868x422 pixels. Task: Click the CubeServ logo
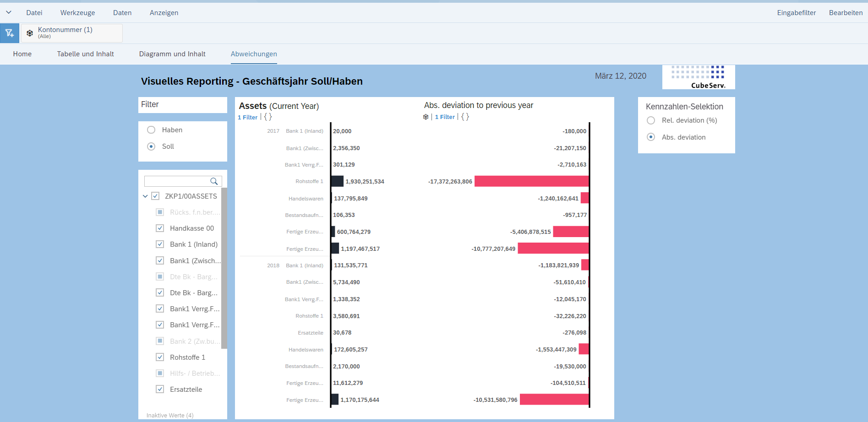pyautogui.click(x=698, y=77)
